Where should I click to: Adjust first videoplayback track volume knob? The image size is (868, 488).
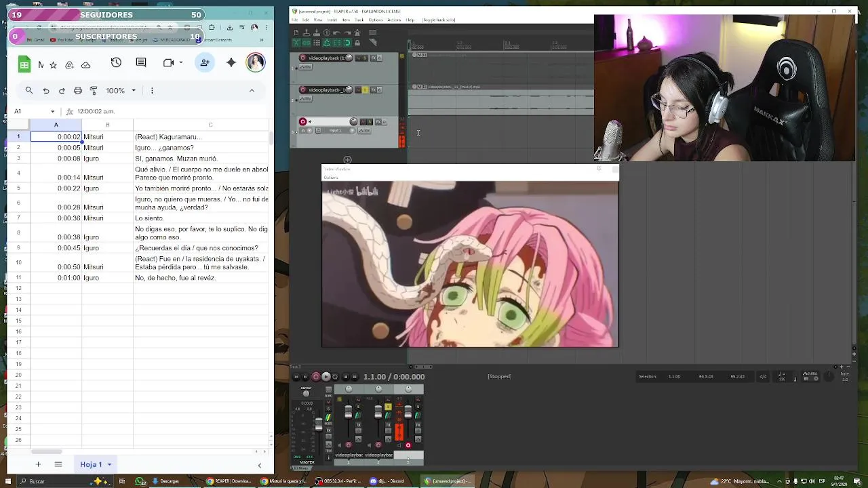tap(349, 58)
